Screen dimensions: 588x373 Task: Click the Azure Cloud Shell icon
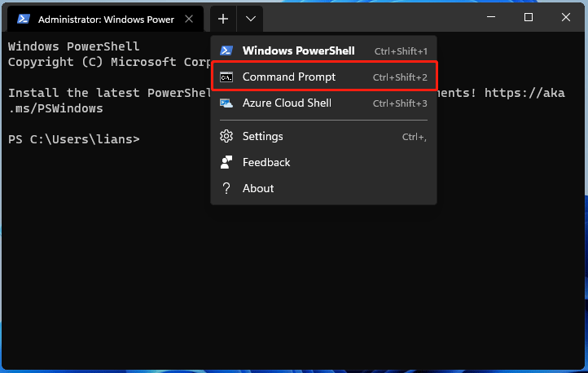click(x=226, y=103)
